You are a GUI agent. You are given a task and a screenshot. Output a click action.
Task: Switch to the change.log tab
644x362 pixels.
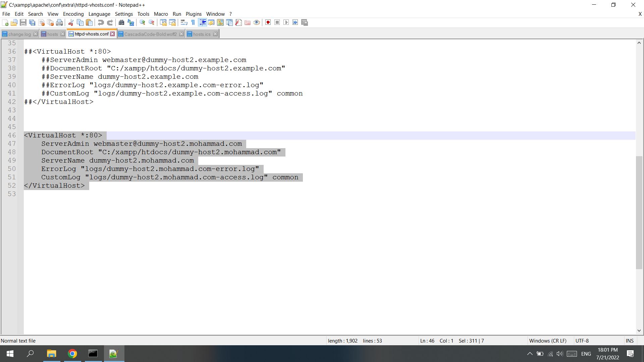point(19,34)
